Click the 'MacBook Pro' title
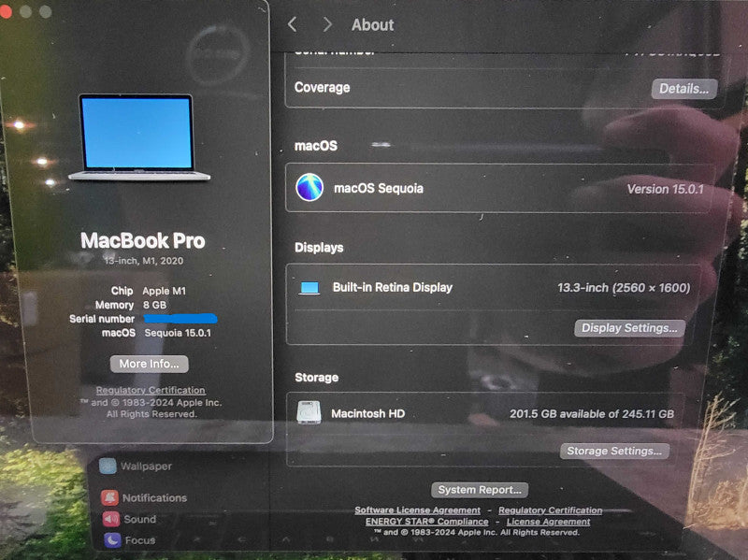748x560 pixels. pos(143,240)
